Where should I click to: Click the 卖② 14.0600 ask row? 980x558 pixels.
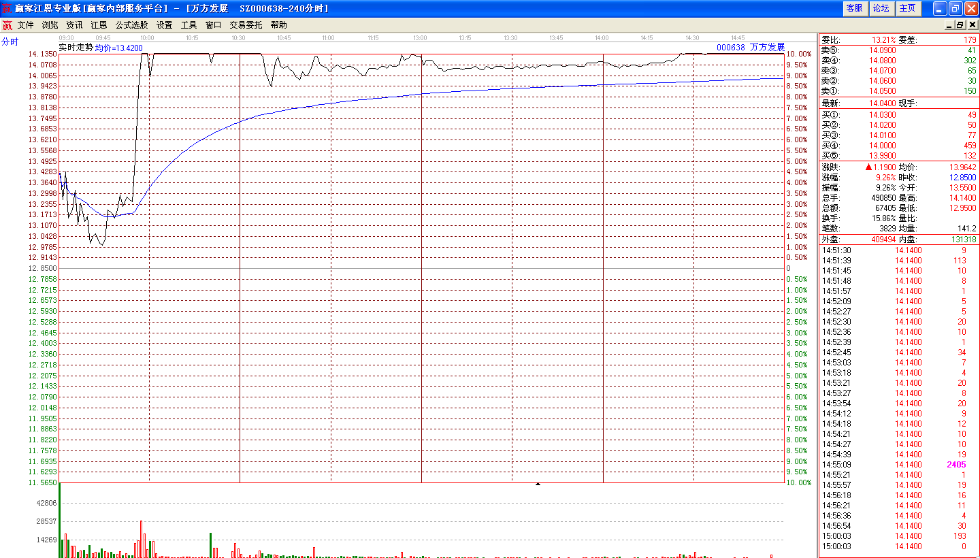(x=898, y=81)
